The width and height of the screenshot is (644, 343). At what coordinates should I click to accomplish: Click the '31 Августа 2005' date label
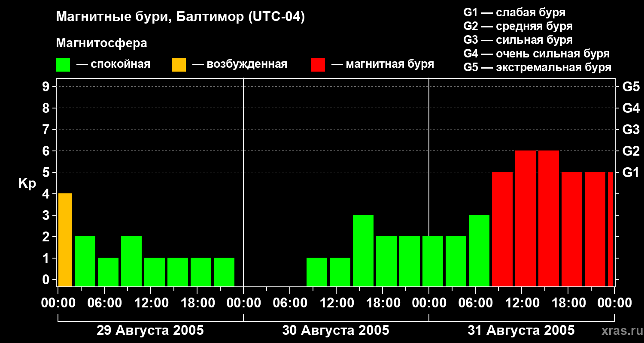521,330
